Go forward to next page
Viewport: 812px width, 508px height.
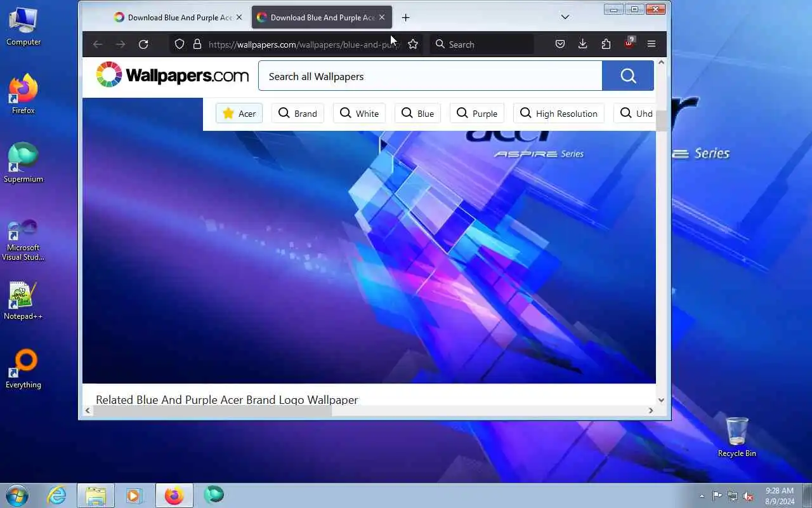click(x=121, y=44)
